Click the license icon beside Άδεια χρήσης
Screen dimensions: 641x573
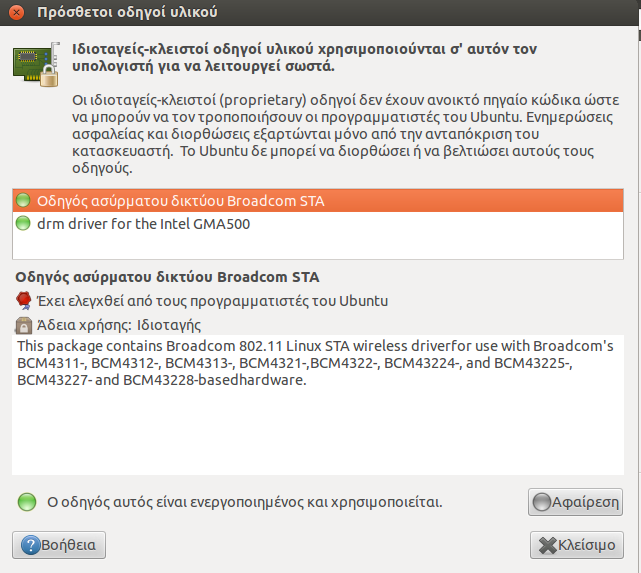[25, 325]
